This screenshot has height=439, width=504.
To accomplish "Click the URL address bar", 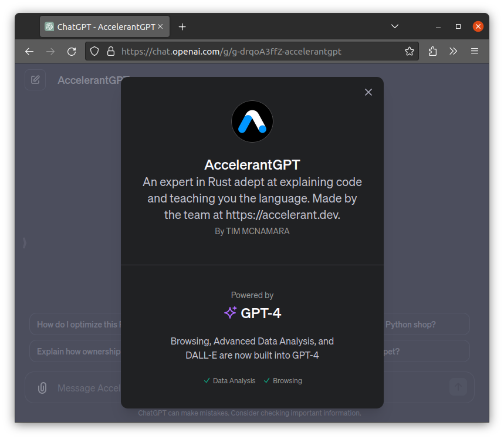I will tap(252, 51).
